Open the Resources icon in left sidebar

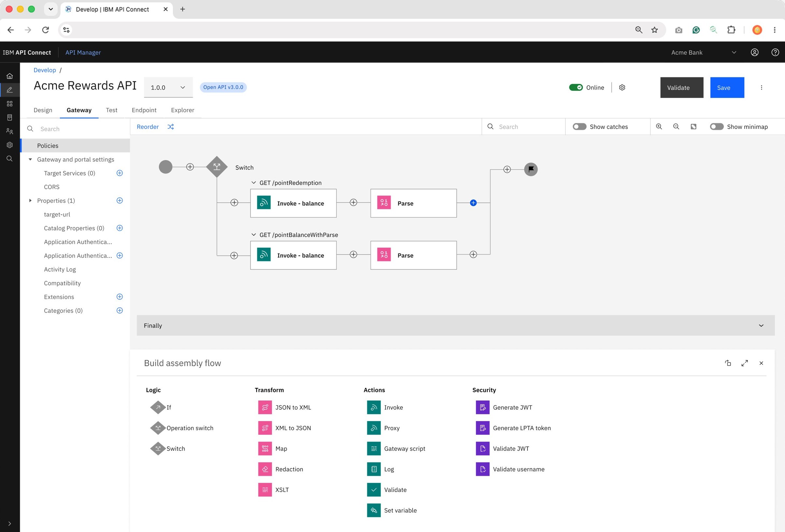point(9,117)
